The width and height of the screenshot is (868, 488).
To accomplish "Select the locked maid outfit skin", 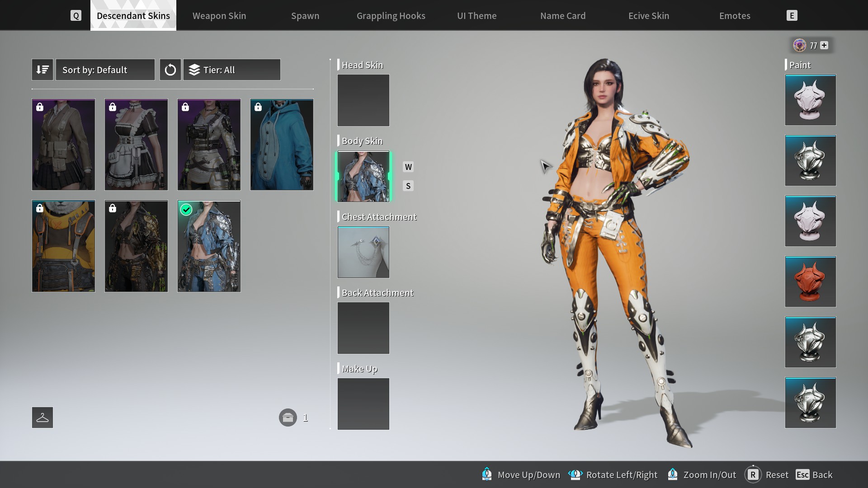I will pyautogui.click(x=136, y=145).
